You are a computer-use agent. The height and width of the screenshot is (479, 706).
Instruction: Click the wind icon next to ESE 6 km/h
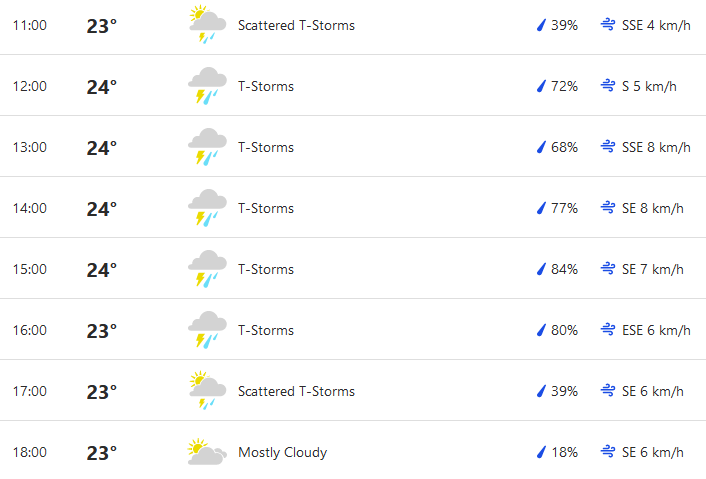point(608,330)
